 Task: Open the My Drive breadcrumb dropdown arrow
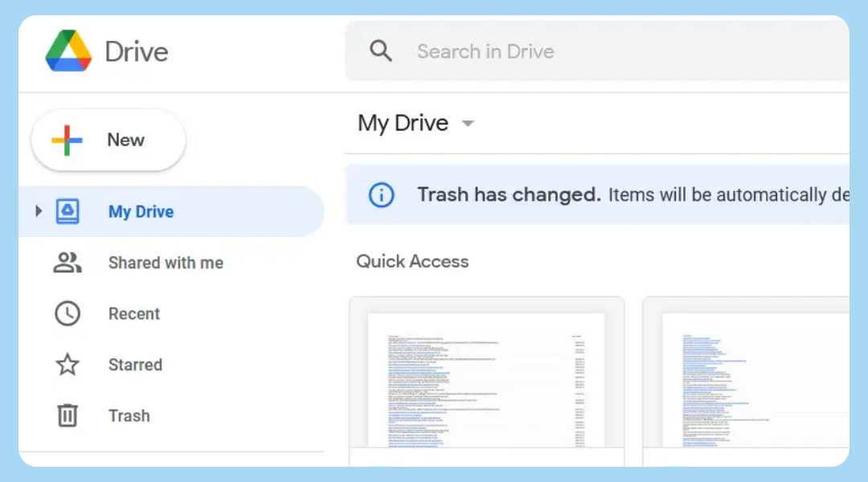(x=468, y=124)
